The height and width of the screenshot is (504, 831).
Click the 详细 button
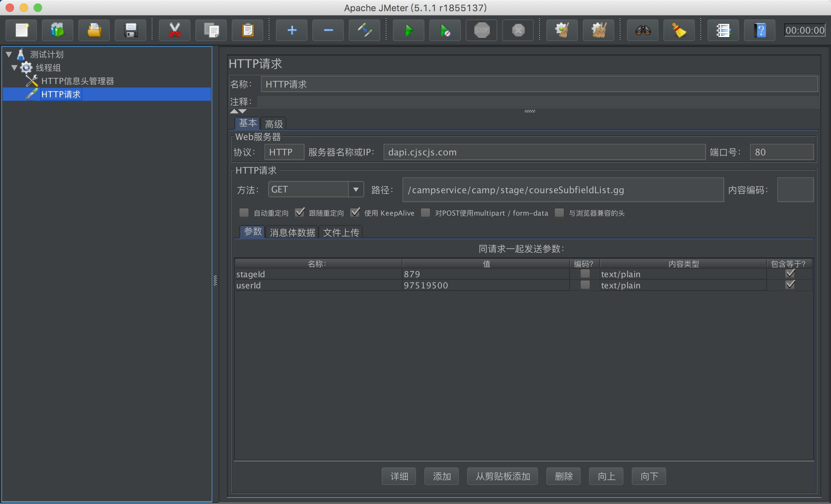click(x=399, y=476)
